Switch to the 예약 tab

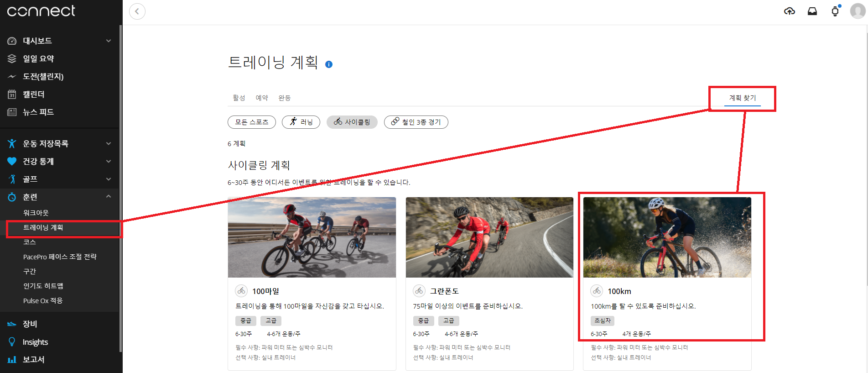click(262, 98)
